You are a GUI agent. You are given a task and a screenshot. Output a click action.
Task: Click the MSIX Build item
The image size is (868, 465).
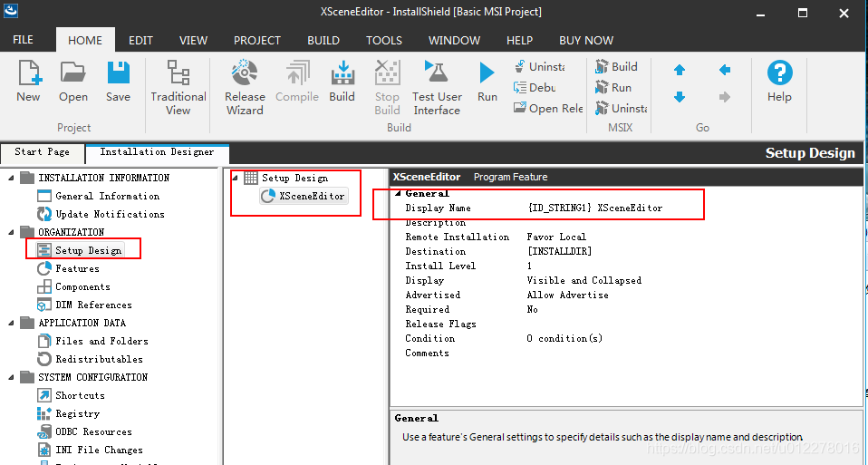pyautogui.click(x=616, y=67)
